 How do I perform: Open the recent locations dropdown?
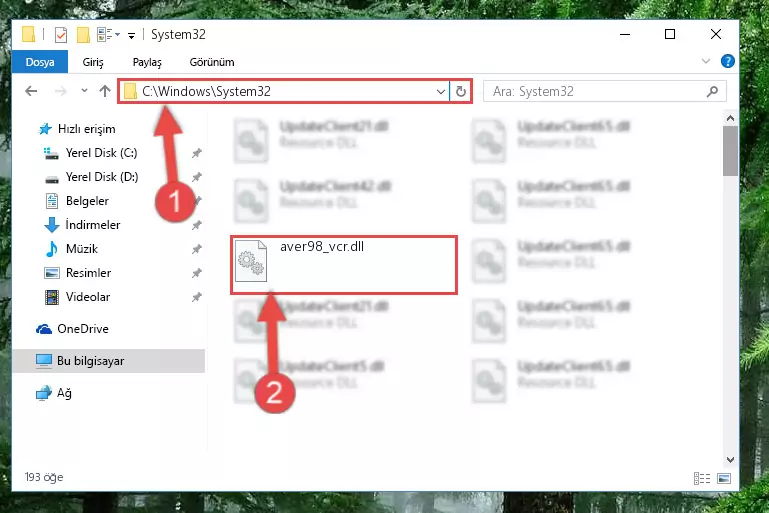[84, 91]
